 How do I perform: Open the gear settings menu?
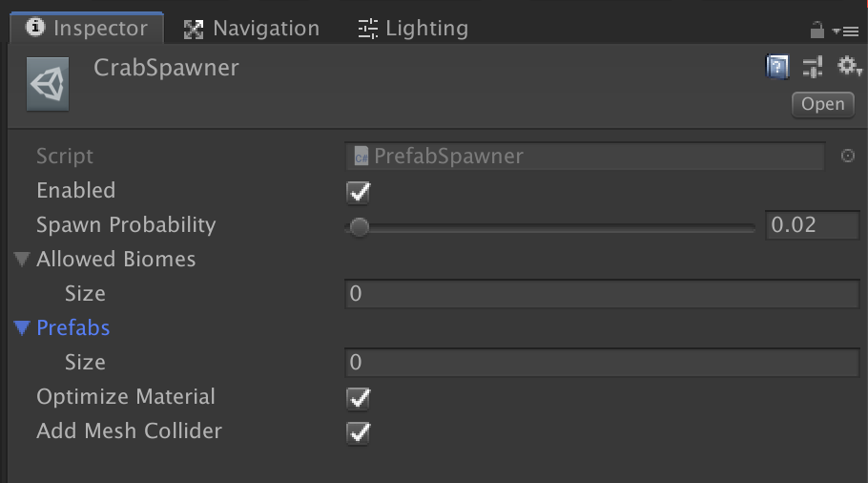pyautogui.click(x=847, y=66)
